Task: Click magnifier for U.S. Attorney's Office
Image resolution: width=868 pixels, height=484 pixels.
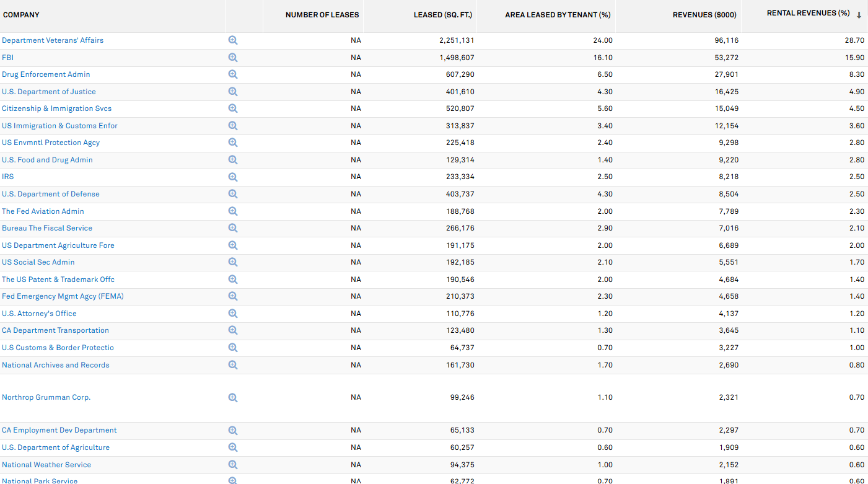Action: [x=232, y=314]
